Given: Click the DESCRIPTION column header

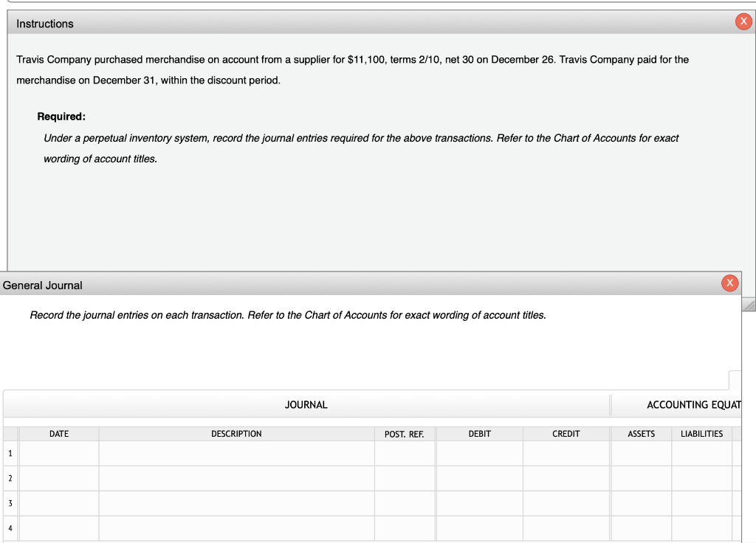Looking at the screenshot, I should click(x=236, y=433).
